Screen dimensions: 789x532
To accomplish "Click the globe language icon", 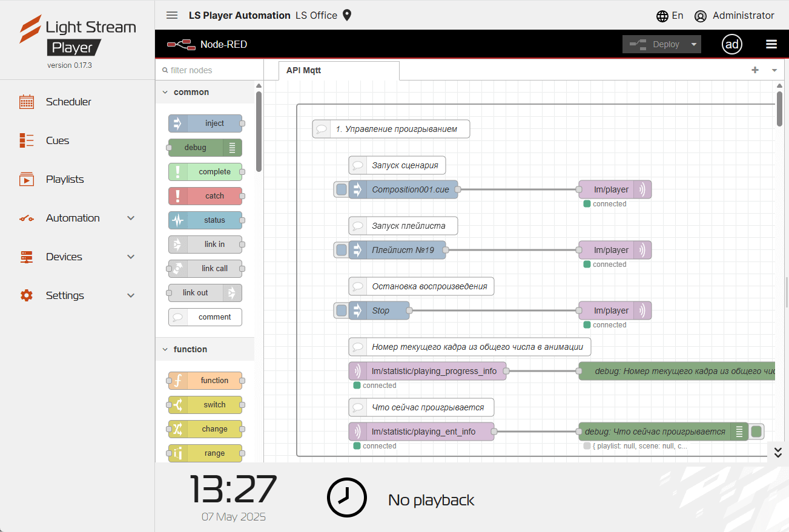I will pos(662,16).
